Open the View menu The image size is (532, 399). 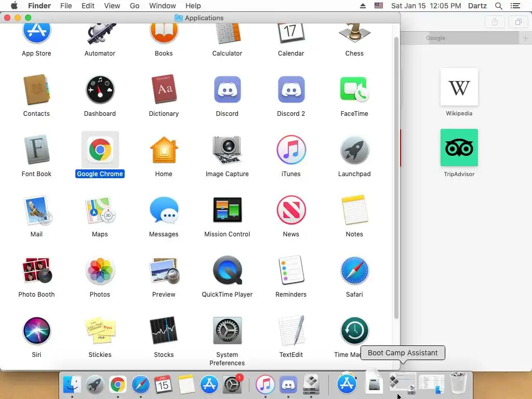pyautogui.click(x=112, y=6)
